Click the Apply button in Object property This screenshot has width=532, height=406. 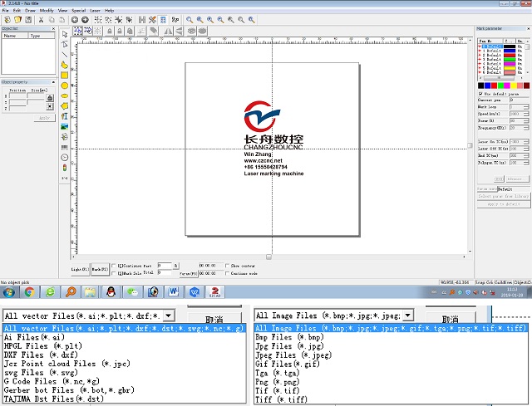(44, 118)
